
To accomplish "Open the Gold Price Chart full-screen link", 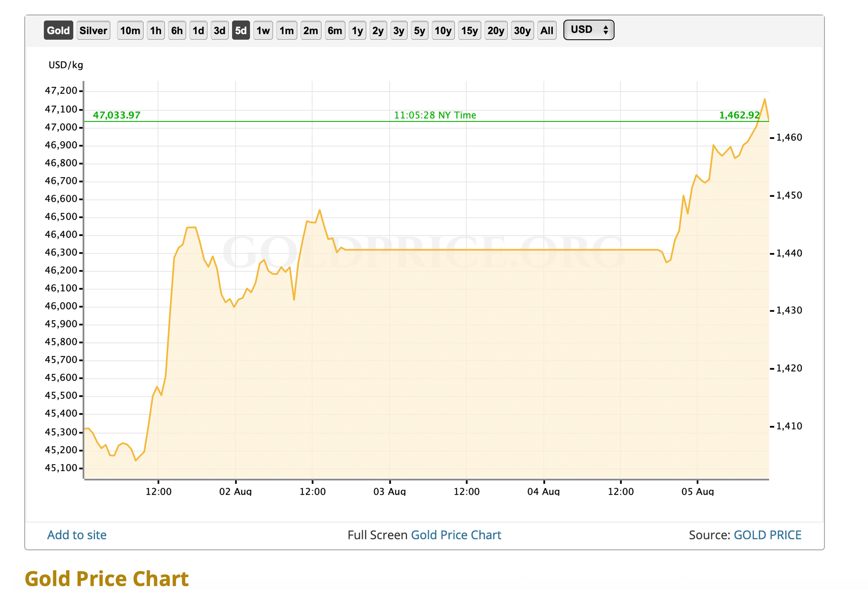I will (456, 535).
